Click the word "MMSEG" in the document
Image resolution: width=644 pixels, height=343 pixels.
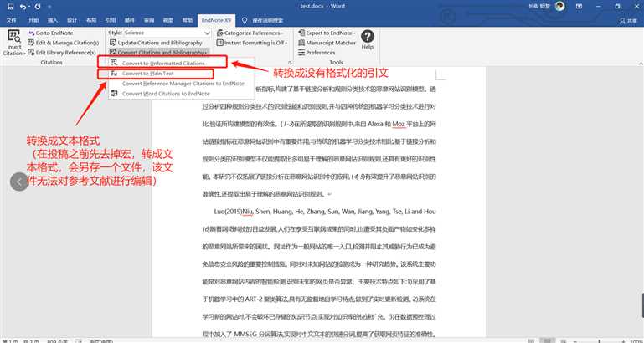(x=246, y=335)
